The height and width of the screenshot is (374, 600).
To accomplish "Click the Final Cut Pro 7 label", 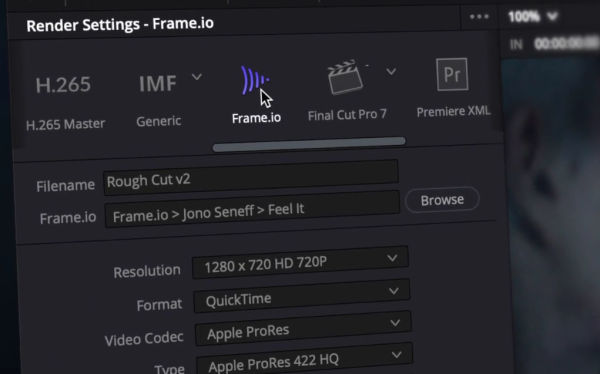I will 347,115.
